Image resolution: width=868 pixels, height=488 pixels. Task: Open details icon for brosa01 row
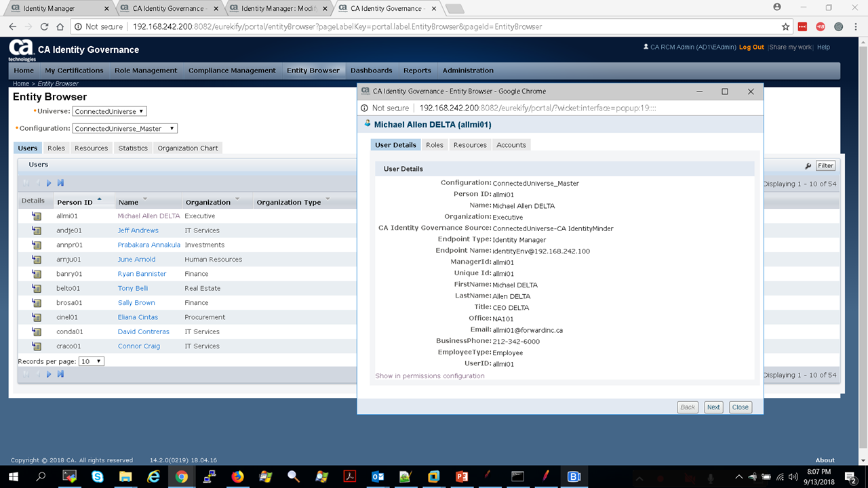click(36, 303)
